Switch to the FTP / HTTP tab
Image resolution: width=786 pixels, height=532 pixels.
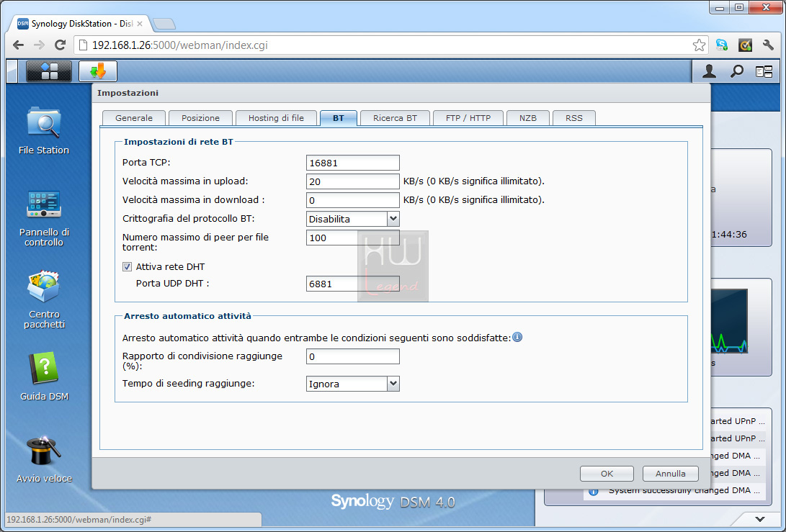click(x=468, y=118)
